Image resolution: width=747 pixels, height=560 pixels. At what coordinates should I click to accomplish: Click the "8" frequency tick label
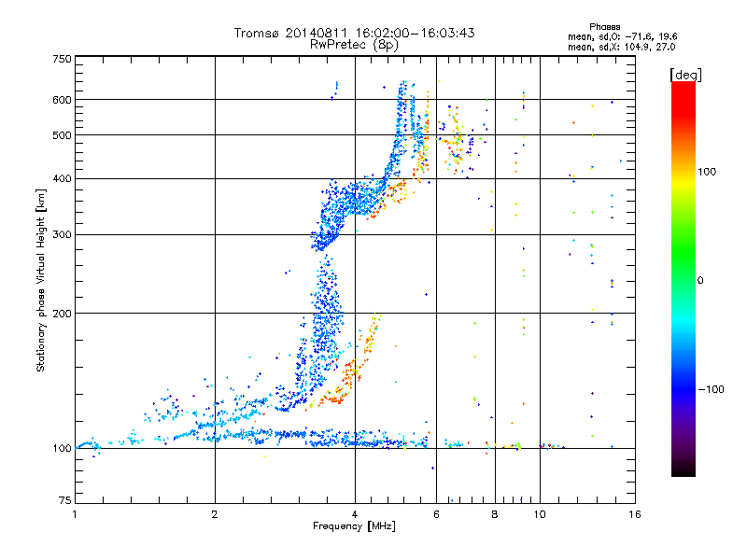(x=495, y=514)
